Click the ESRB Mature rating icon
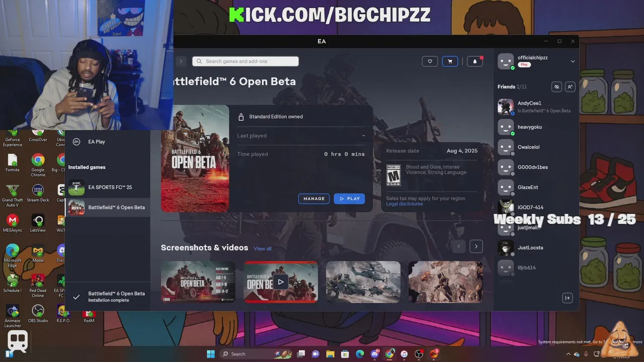The height and width of the screenshot is (362, 644). point(393,175)
